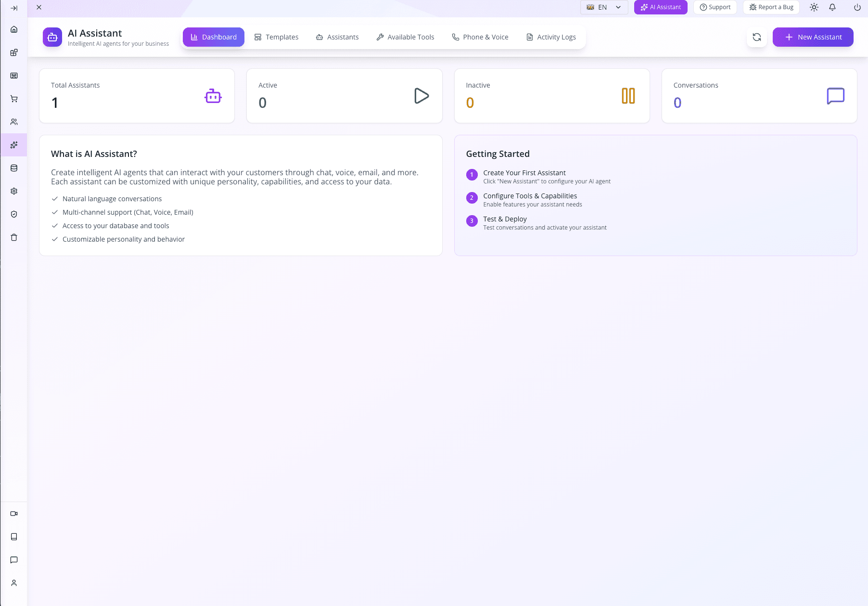Expand the EN language dropdown

[x=604, y=7]
